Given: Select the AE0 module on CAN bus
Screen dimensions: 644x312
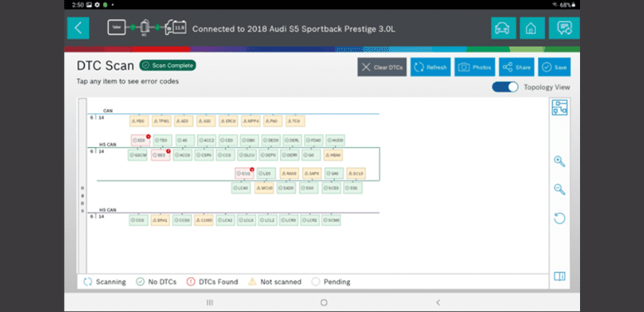Looking at the screenshot, I should point(184,121).
